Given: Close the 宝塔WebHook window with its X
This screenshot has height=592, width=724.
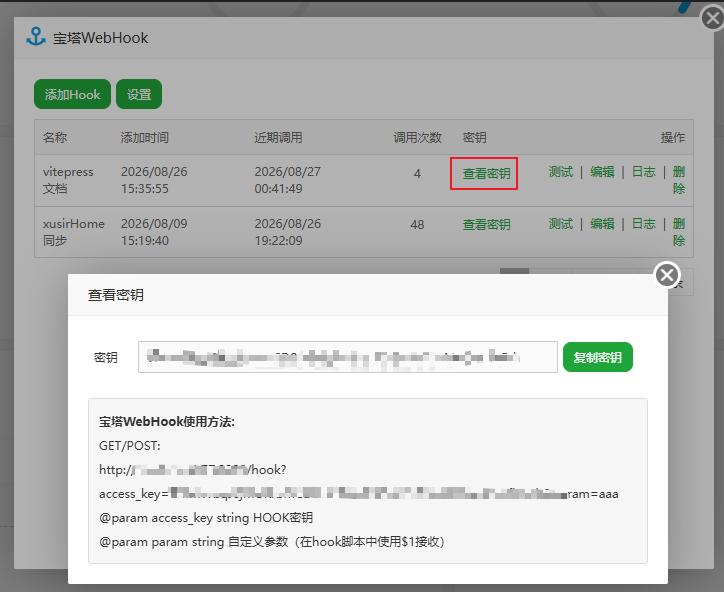Looking at the screenshot, I should (x=712, y=18).
